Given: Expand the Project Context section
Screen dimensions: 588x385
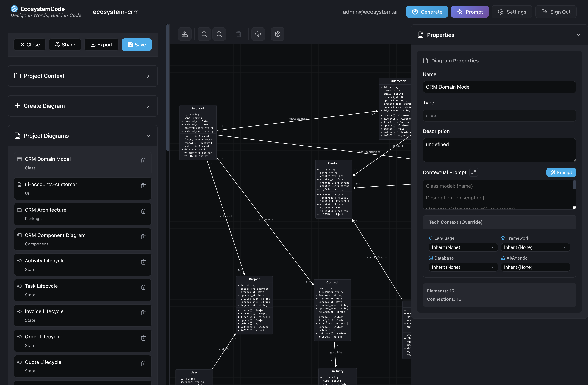Looking at the screenshot, I should [x=148, y=76].
